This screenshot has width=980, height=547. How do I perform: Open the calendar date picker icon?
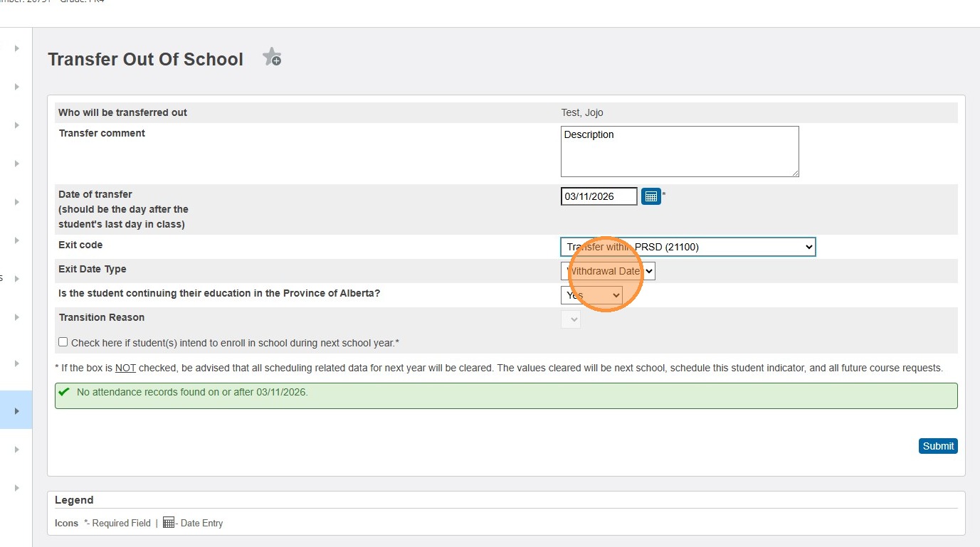650,196
